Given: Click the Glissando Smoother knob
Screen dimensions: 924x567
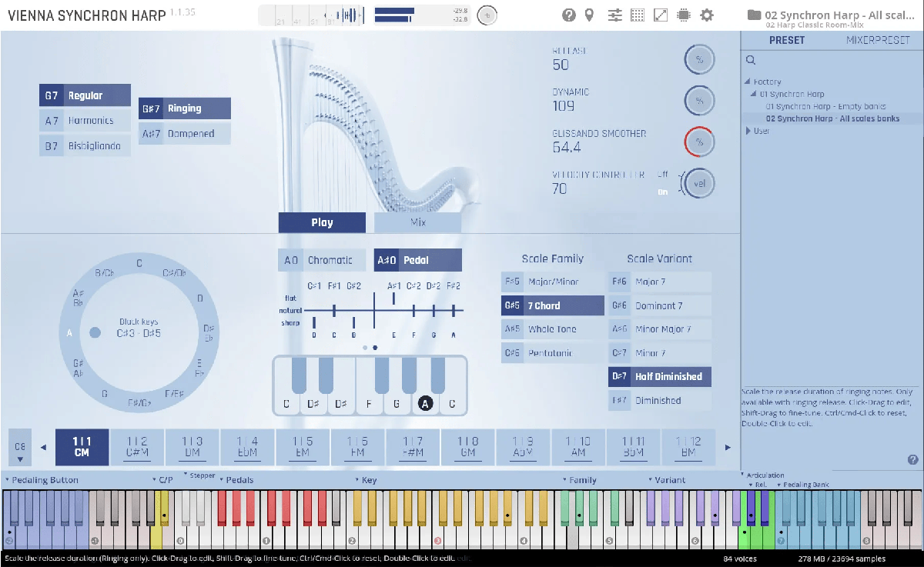Looking at the screenshot, I should 699,142.
